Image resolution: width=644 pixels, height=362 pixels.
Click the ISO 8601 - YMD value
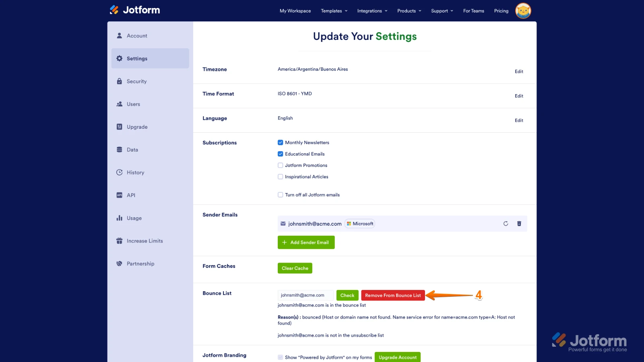pos(295,94)
